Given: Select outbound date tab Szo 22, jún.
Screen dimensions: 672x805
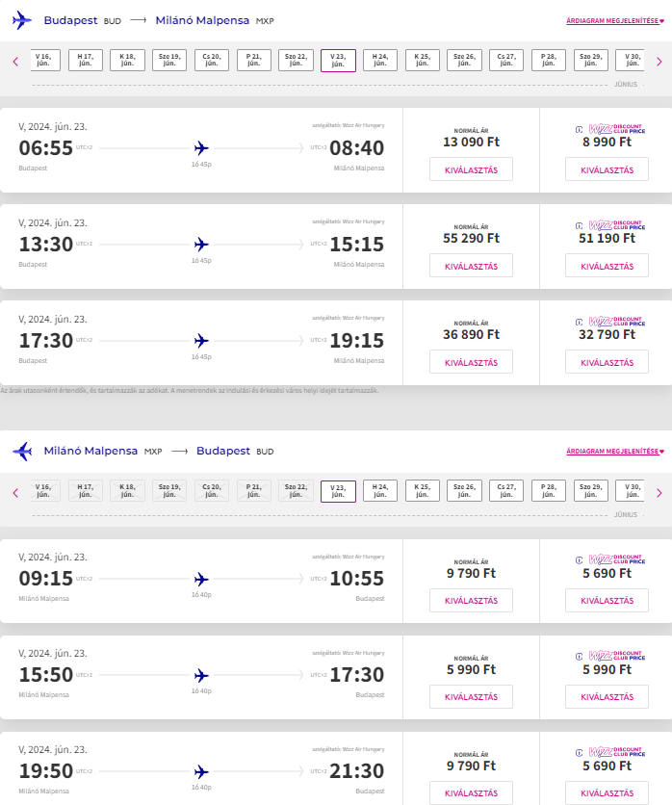Looking at the screenshot, I should point(296,61).
